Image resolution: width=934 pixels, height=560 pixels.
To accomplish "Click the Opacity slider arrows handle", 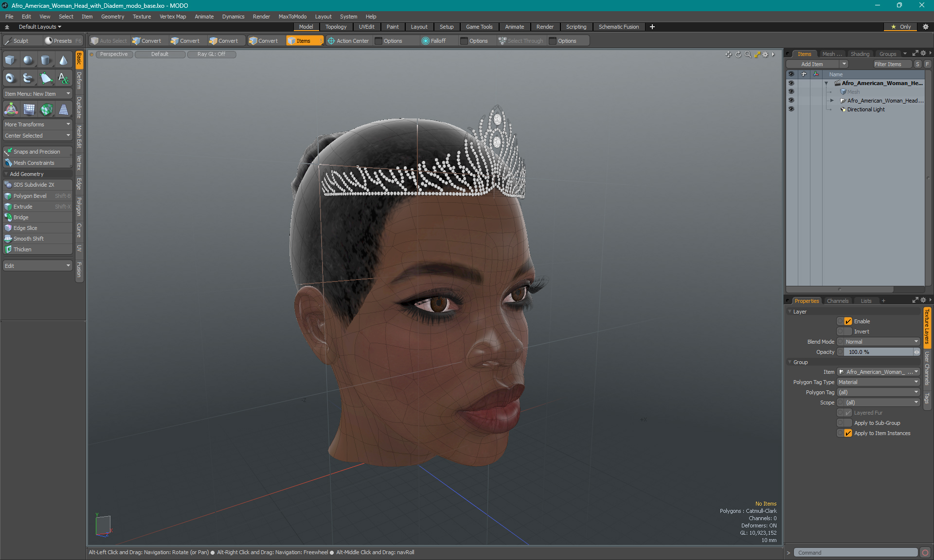I will pyautogui.click(x=917, y=352).
